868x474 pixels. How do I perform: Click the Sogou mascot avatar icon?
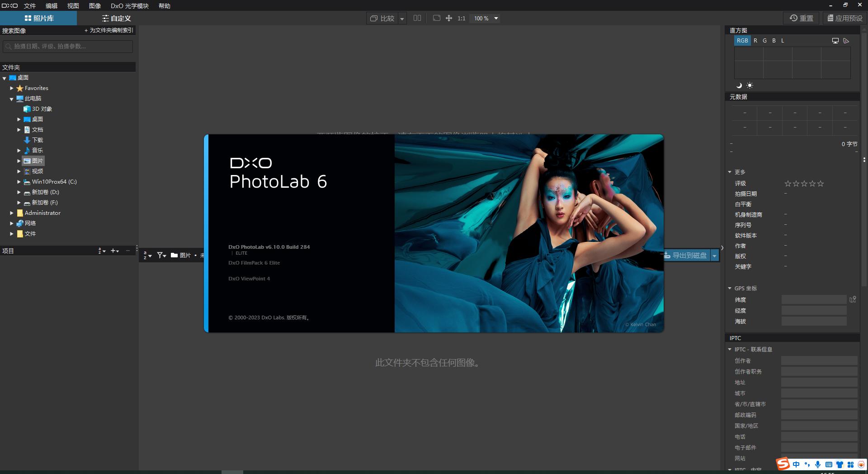pos(861,465)
